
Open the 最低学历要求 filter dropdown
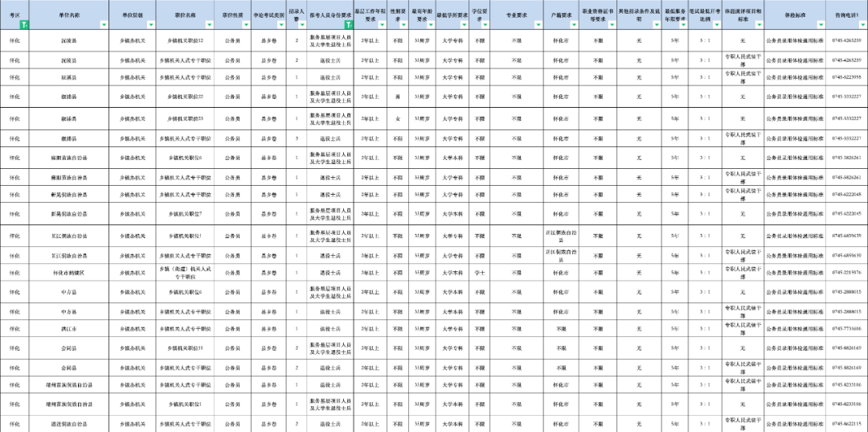[464, 25]
